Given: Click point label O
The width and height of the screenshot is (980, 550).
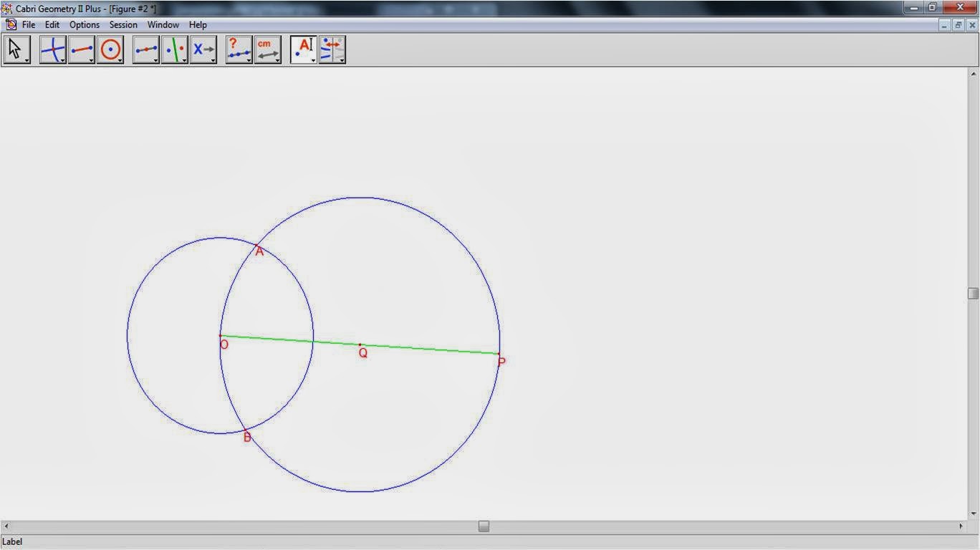Looking at the screenshot, I should (x=224, y=345).
